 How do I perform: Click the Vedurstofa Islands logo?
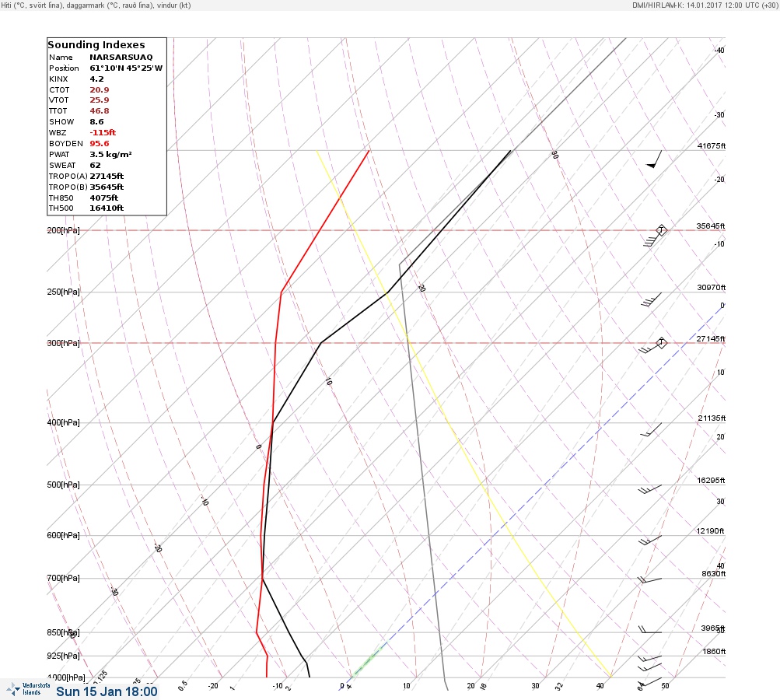tap(28, 689)
